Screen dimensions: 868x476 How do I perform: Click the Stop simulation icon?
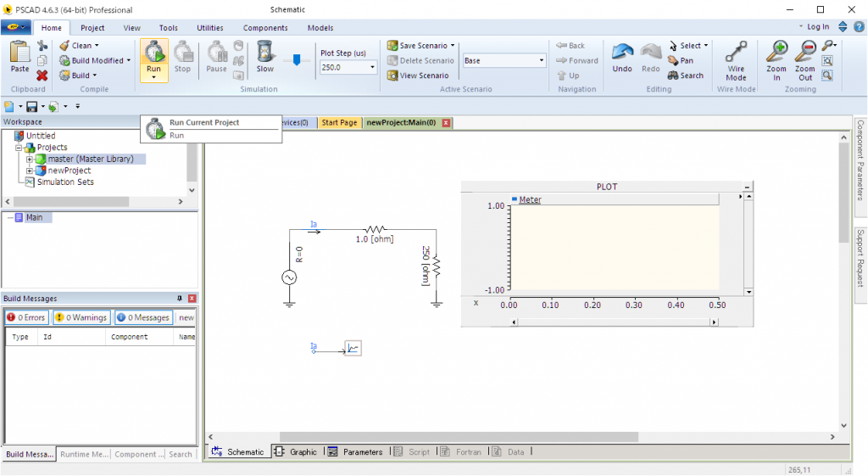(182, 53)
